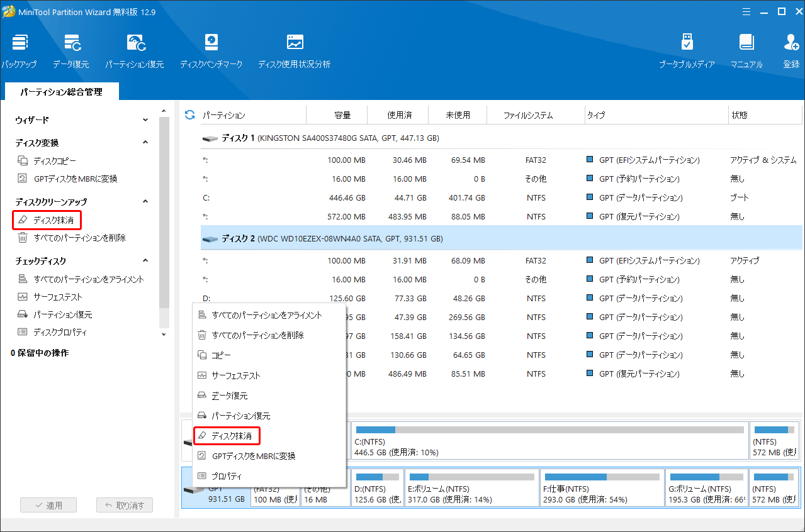Image resolution: width=805 pixels, height=532 pixels.
Task: Choose GPTディスクをMBRに変換 in context menu
Action: pyautogui.click(x=269, y=456)
